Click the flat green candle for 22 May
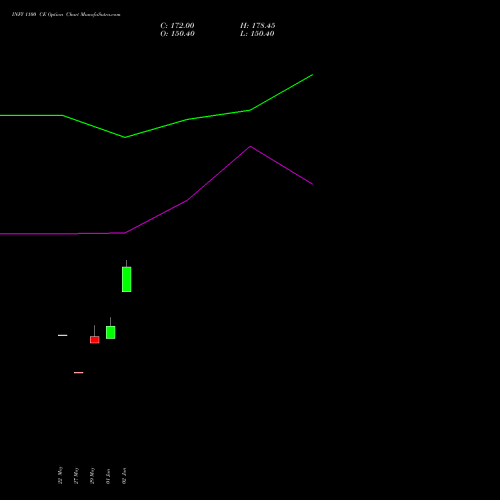 pyautogui.click(x=63, y=335)
